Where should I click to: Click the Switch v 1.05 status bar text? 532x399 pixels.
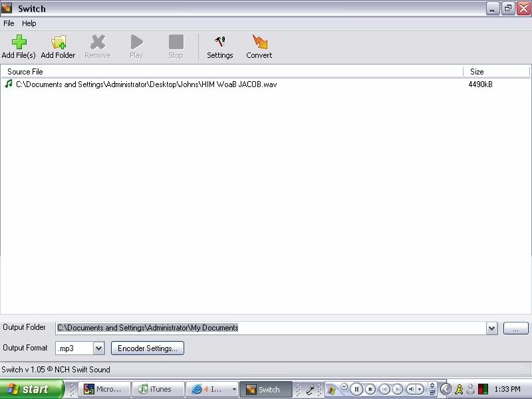(56, 370)
